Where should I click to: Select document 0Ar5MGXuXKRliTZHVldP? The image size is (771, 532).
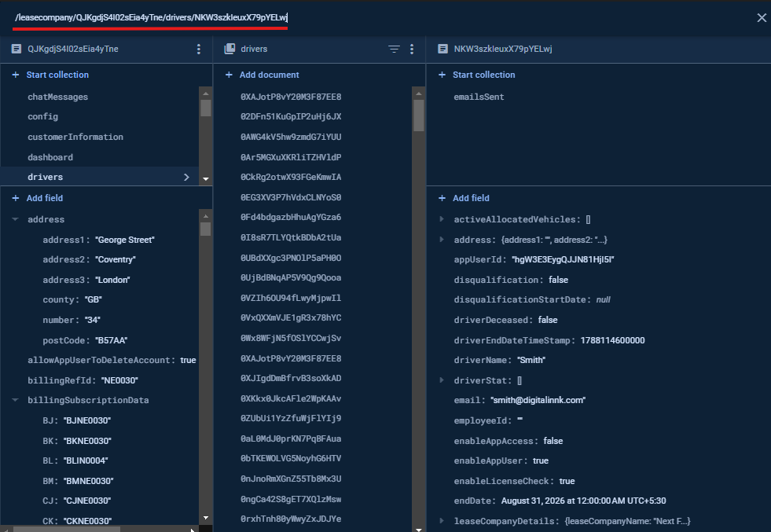[291, 157]
